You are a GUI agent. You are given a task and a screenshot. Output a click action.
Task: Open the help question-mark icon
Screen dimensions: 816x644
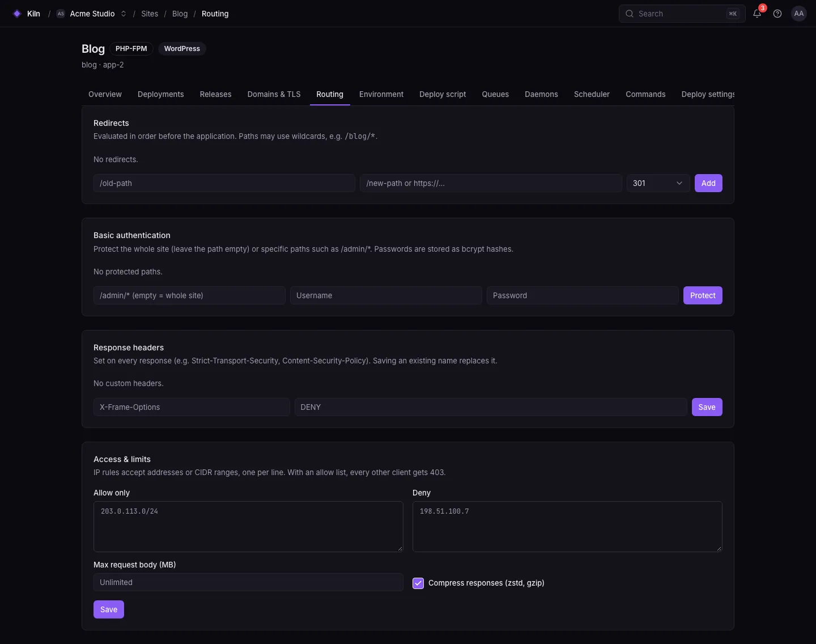coord(777,14)
